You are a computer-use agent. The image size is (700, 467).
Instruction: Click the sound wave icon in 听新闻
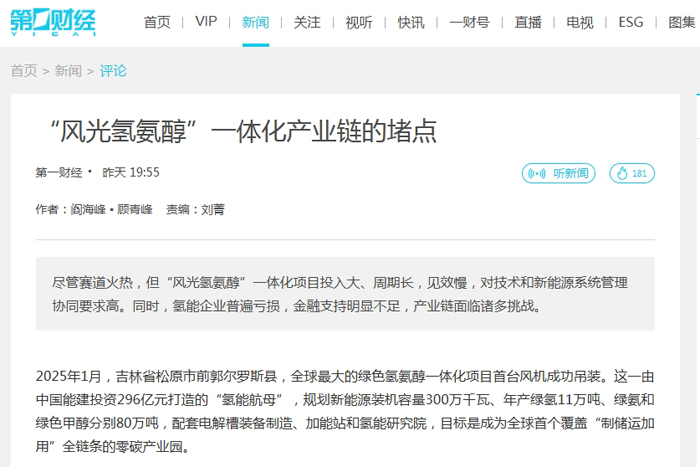[537, 173]
